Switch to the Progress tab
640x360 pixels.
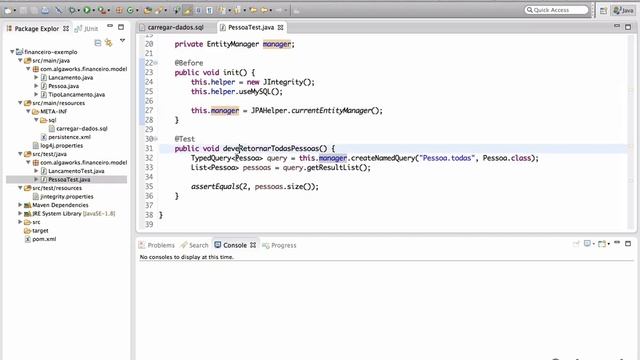pyautogui.click(x=280, y=245)
